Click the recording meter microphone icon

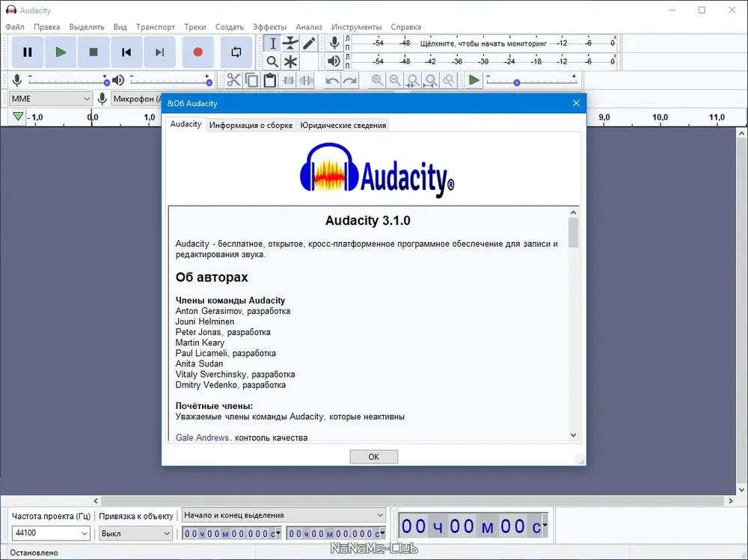335,43
